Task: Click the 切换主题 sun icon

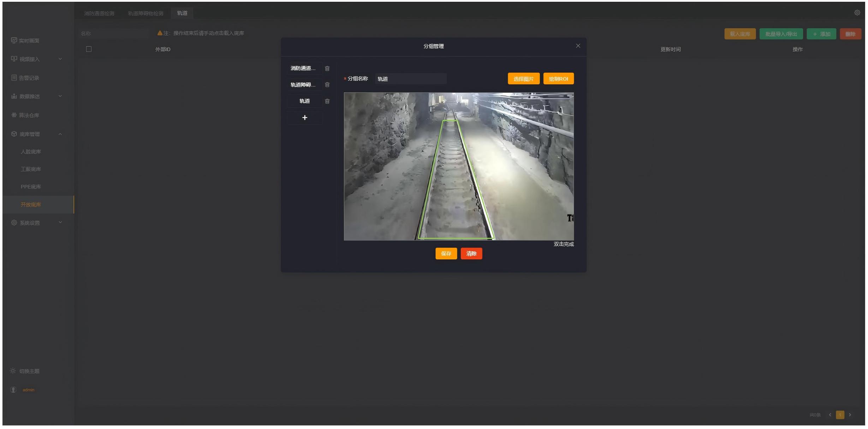Action: click(13, 371)
